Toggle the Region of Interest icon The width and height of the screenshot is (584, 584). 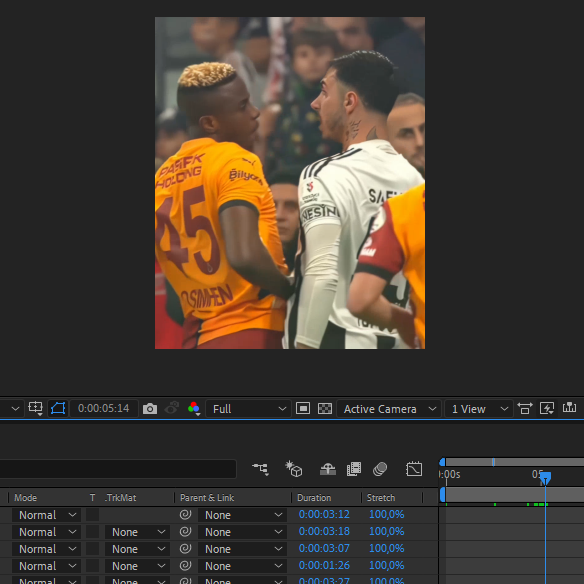tap(303, 409)
